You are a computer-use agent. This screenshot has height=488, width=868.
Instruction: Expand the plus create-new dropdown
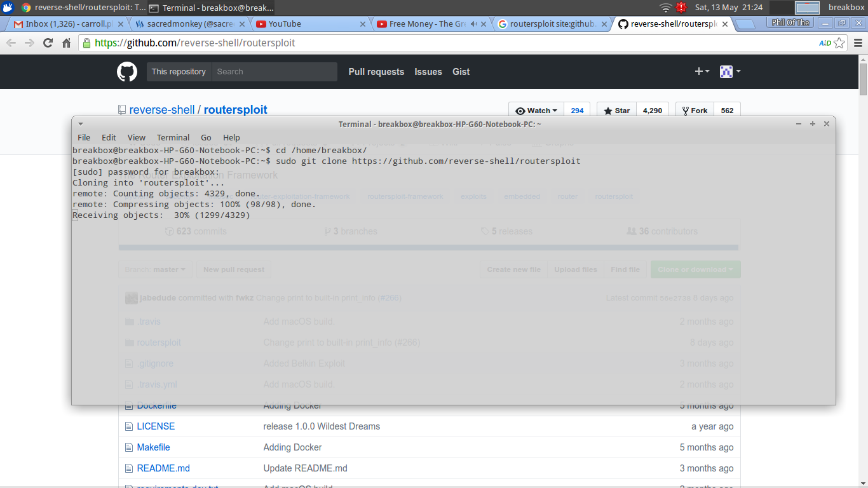coord(702,71)
